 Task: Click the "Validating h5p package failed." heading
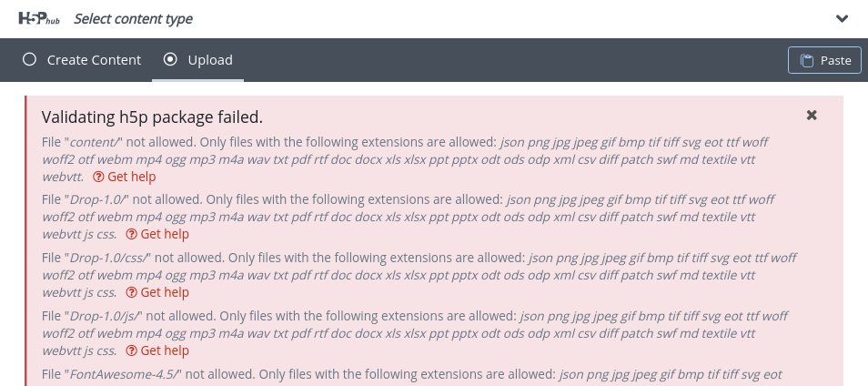[x=152, y=117]
